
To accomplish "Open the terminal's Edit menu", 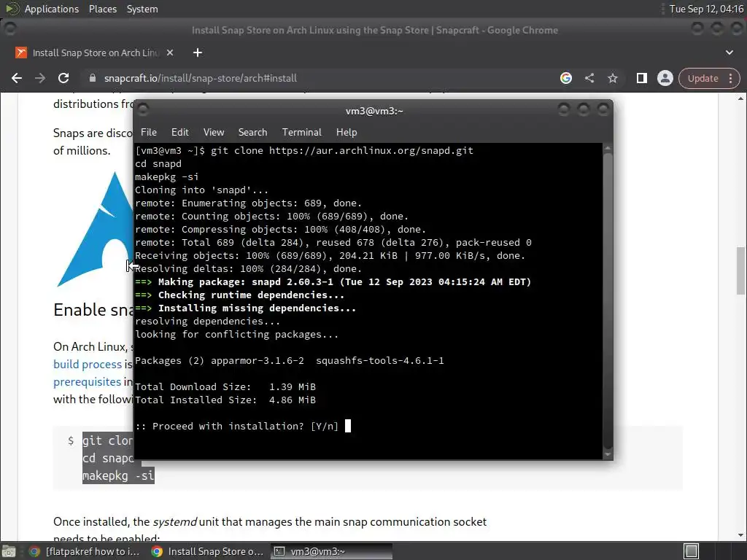I will tap(179, 133).
